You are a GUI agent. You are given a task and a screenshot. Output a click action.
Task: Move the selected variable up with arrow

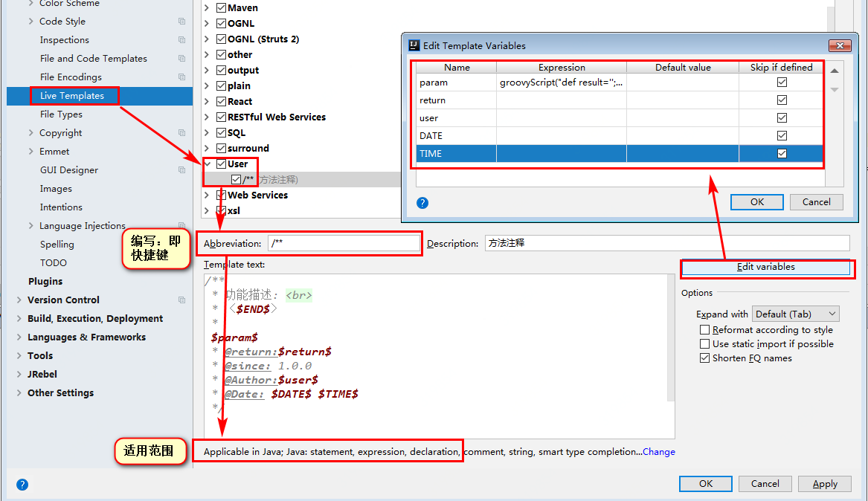coord(835,71)
